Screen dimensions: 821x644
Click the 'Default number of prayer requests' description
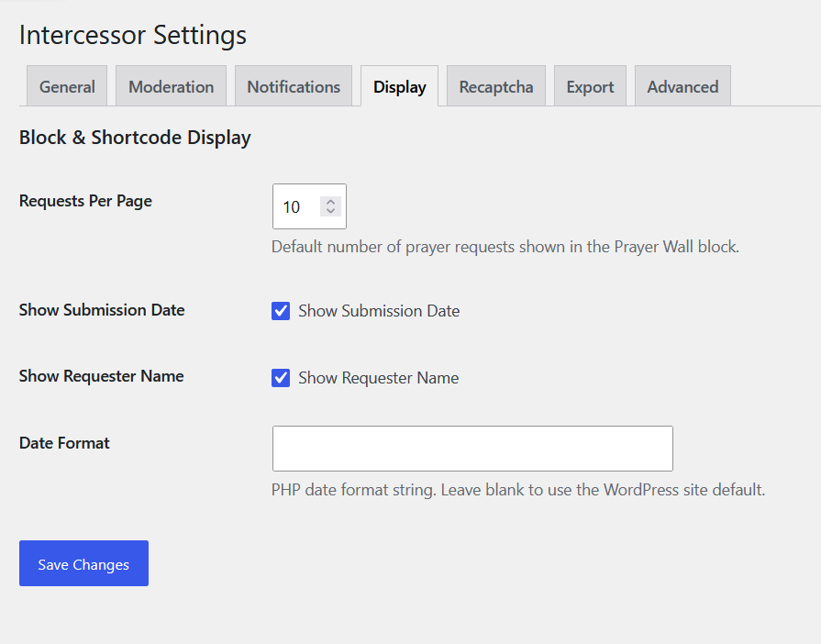(x=505, y=247)
